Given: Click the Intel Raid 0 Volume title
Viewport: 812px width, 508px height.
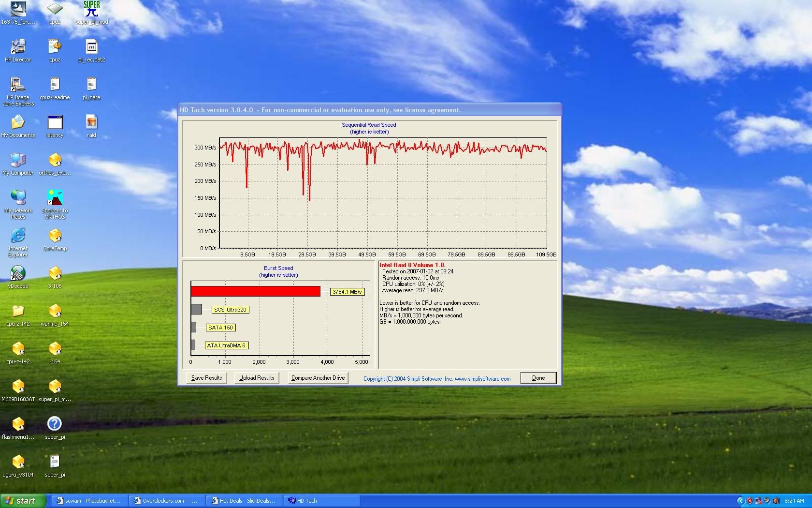Looking at the screenshot, I should coord(412,265).
